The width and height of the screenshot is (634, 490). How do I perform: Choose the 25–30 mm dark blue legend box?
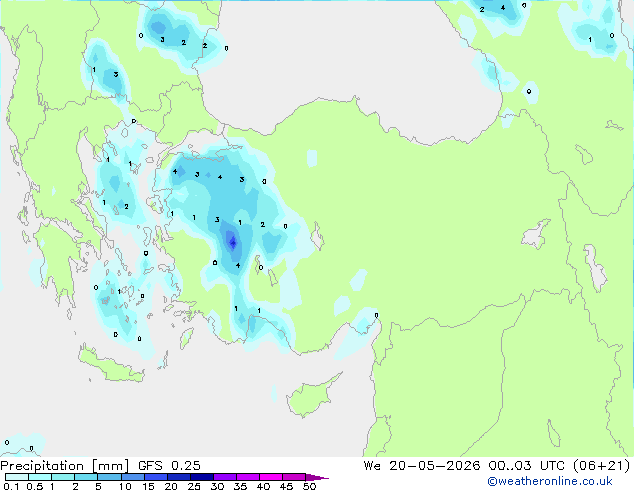coord(201,477)
